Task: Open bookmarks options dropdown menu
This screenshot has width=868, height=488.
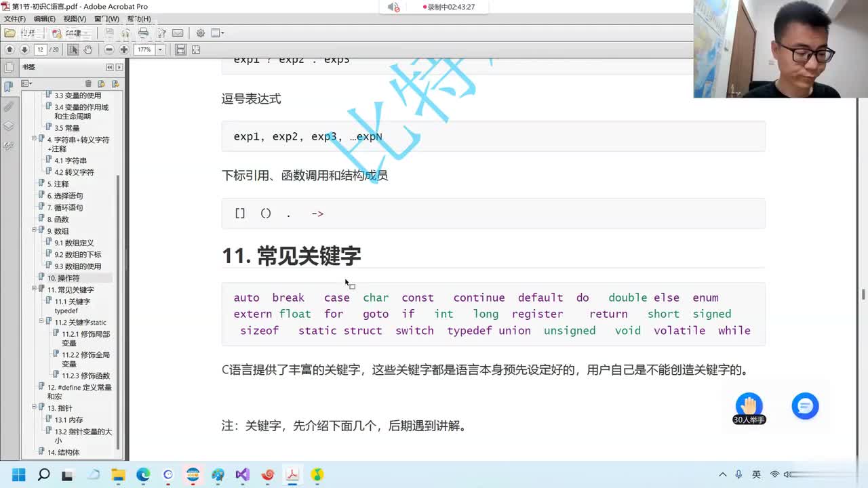Action: [x=26, y=83]
